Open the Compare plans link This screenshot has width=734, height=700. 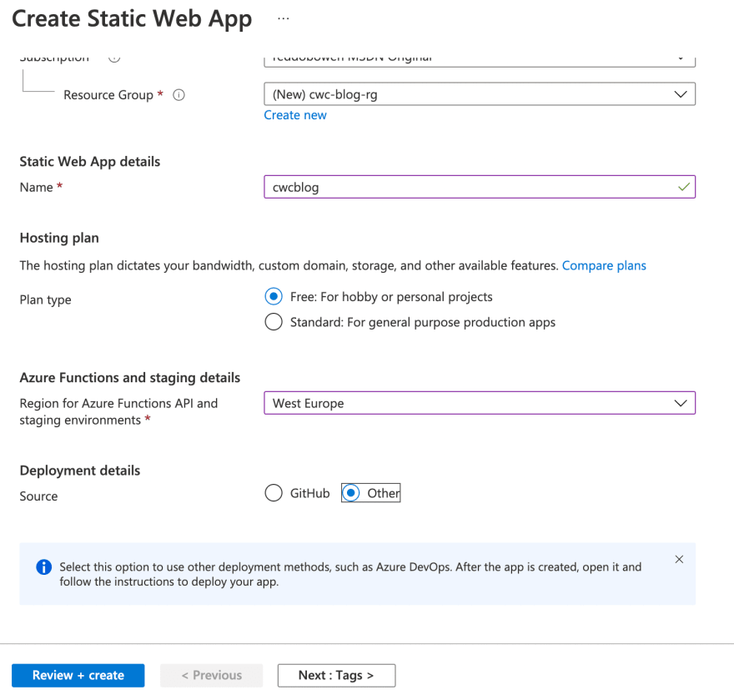click(x=604, y=265)
